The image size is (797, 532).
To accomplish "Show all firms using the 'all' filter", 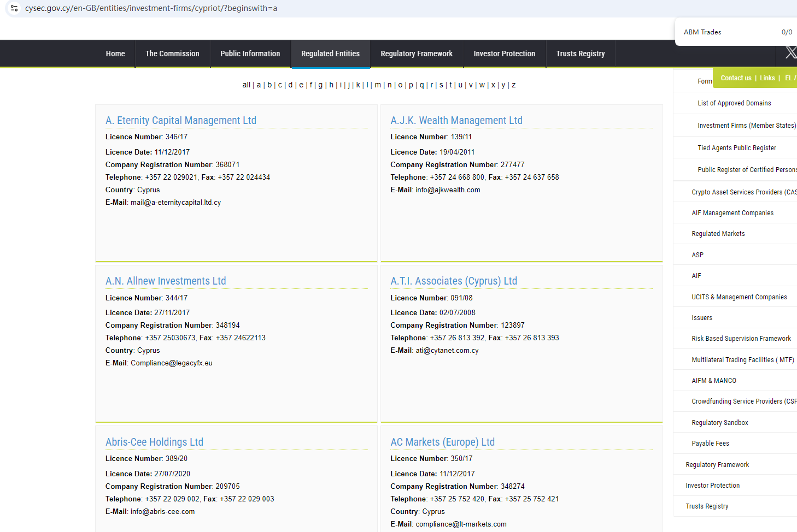I will click(246, 85).
